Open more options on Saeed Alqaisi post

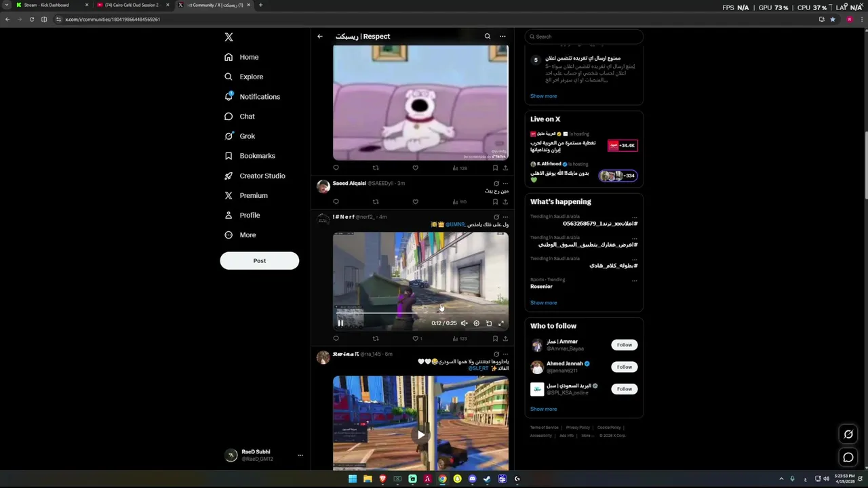click(x=505, y=183)
